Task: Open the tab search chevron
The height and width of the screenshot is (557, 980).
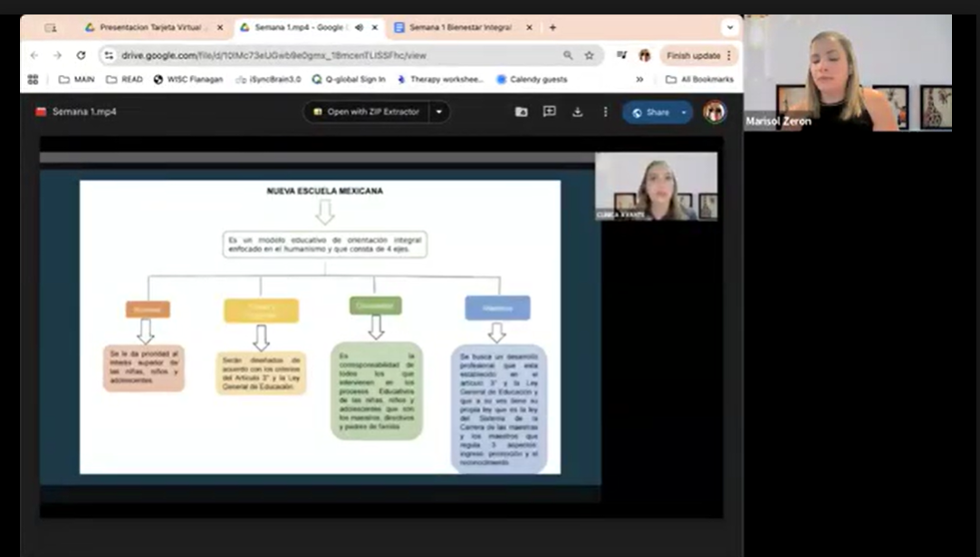Action: point(730,27)
